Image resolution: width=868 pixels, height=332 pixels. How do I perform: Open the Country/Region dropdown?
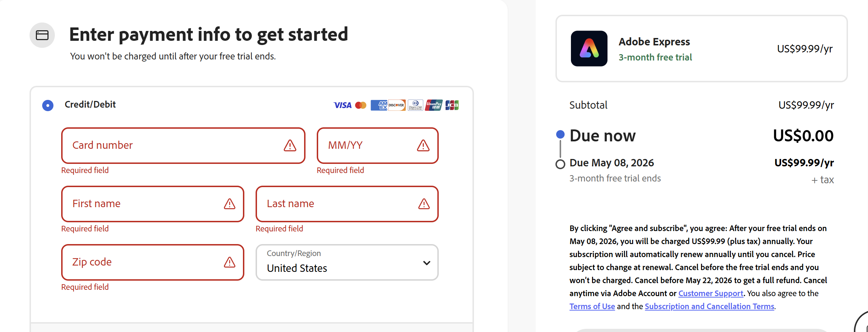pyautogui.click(x=347, y=262)
